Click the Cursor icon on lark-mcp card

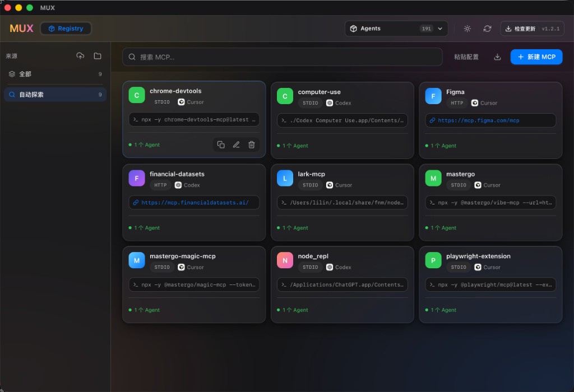(x=330, y=185)
